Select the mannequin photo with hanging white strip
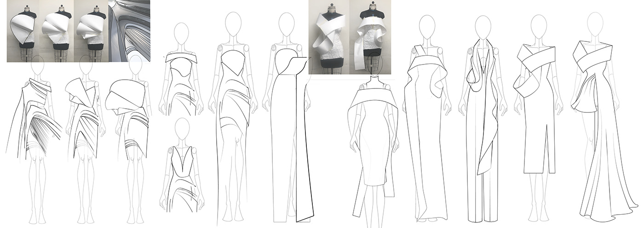The width and height of the screenshot is (644, 228). pos(370,37)
